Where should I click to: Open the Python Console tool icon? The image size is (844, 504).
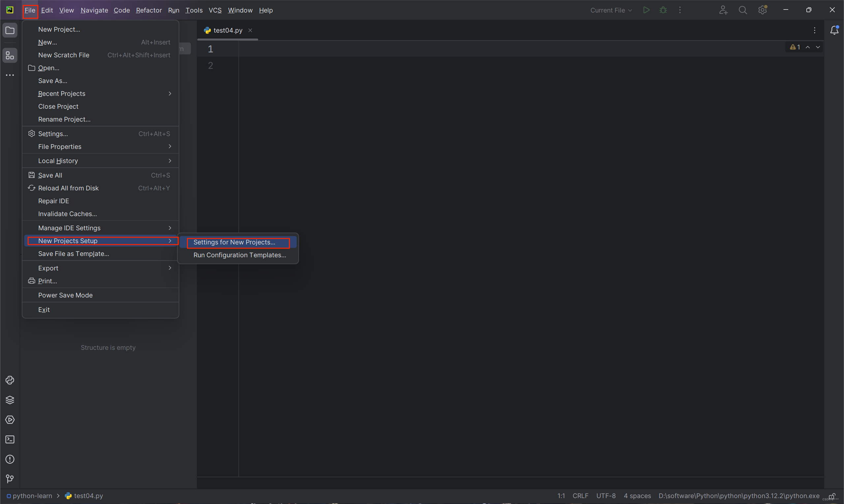pos(10,380)
